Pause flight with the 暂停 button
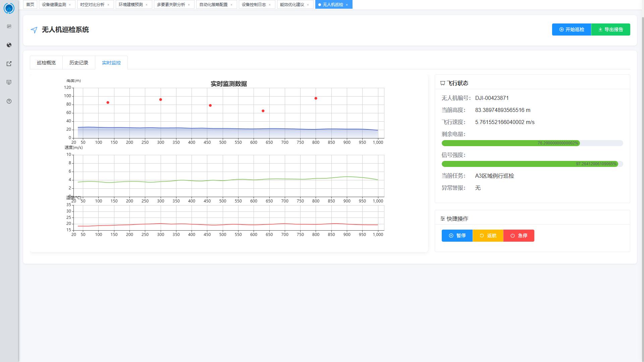The width and height of the screenshot is (644, 362). click(x=457, y=236)
